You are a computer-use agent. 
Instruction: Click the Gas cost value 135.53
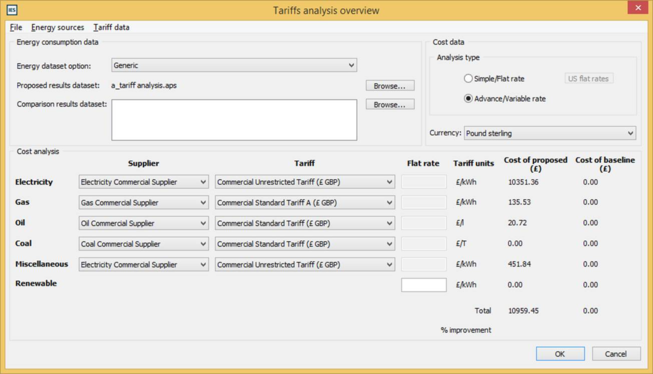coord(519,202)
